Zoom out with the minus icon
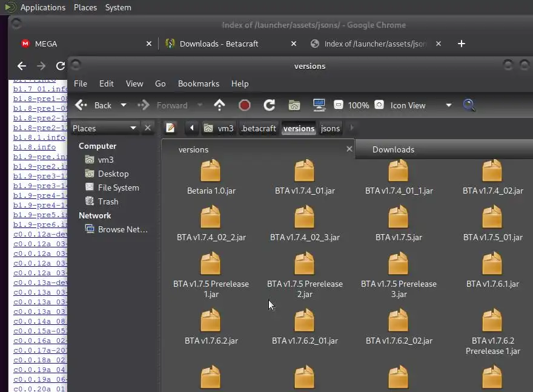 point(338,105)
